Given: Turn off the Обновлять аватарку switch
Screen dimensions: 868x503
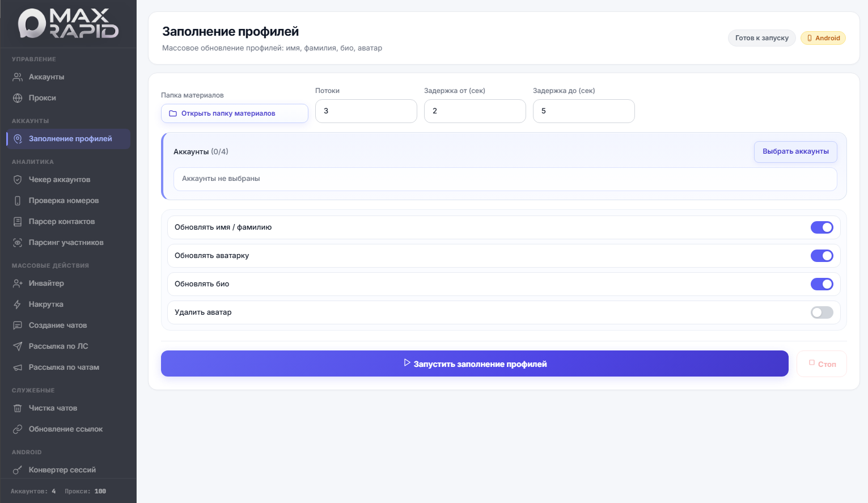Looking at the screenshot, I should (822, 256).
